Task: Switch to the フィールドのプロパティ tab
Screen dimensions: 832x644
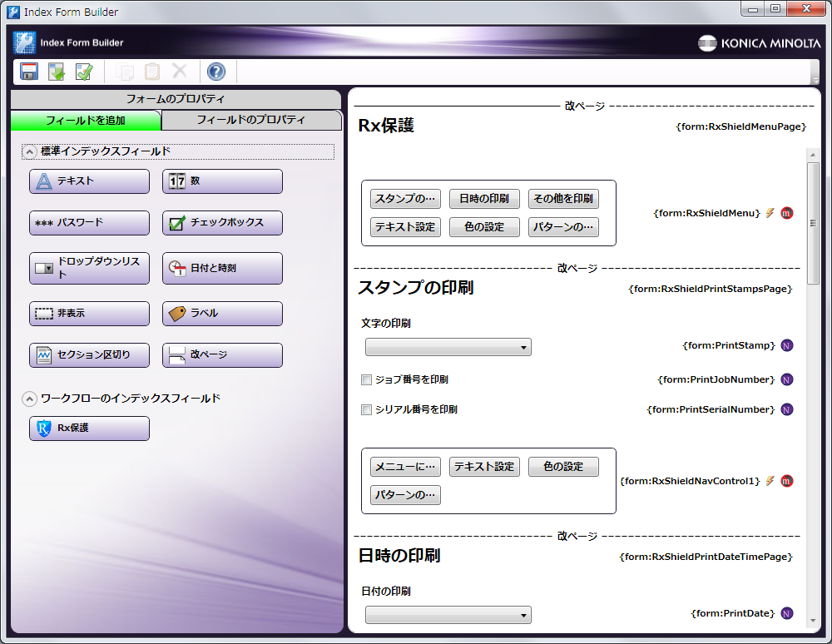Action: 251,120
